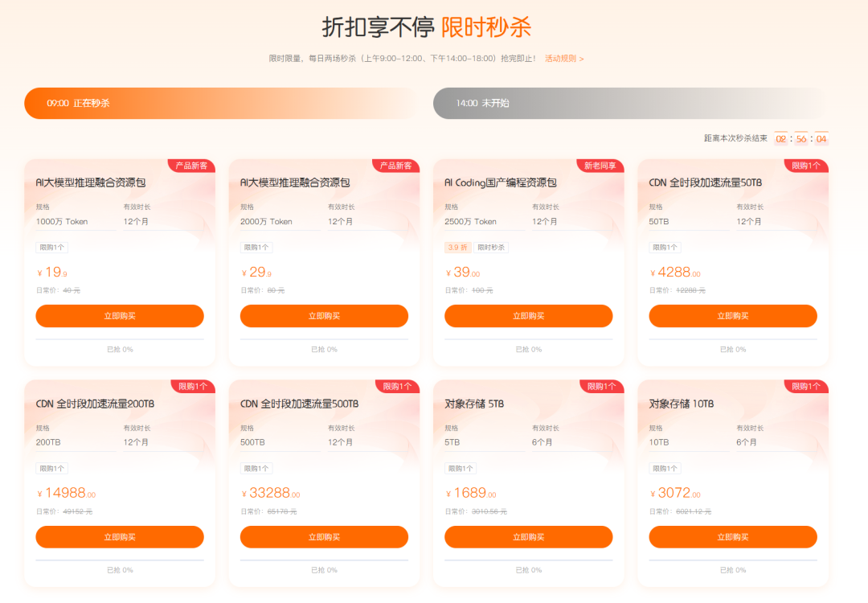This screenshot has height=603, width=868.
Task: Click the ¥19.9 sale price
Action: [x=52, y=273]
